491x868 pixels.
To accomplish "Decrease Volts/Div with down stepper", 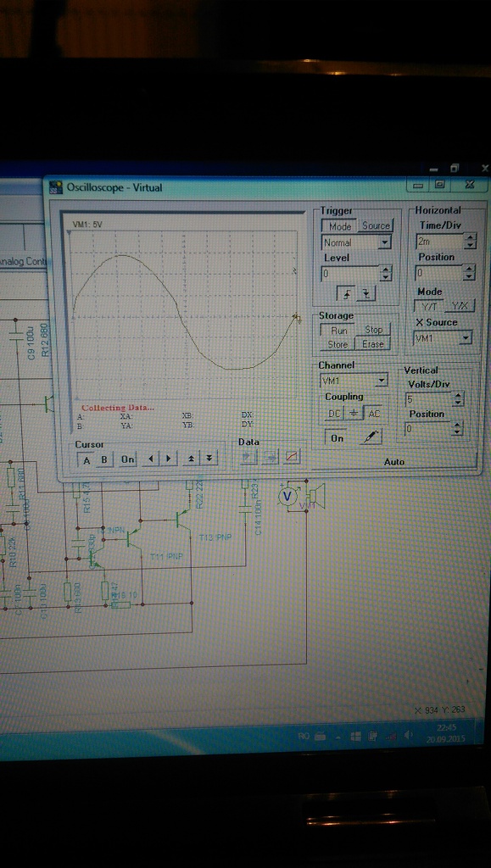I will 458,403.
